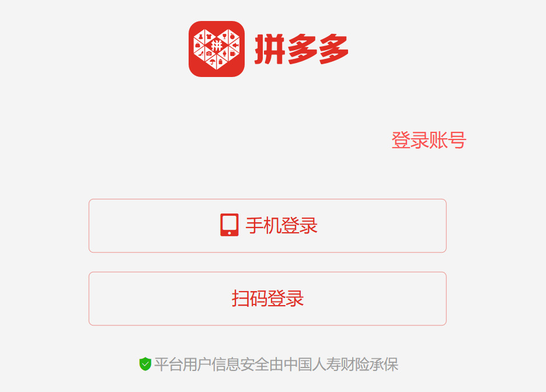Click the wine glass icon in the logo
Screen dimensions: 546x392
pyautogui.click(x=225, y=36)
